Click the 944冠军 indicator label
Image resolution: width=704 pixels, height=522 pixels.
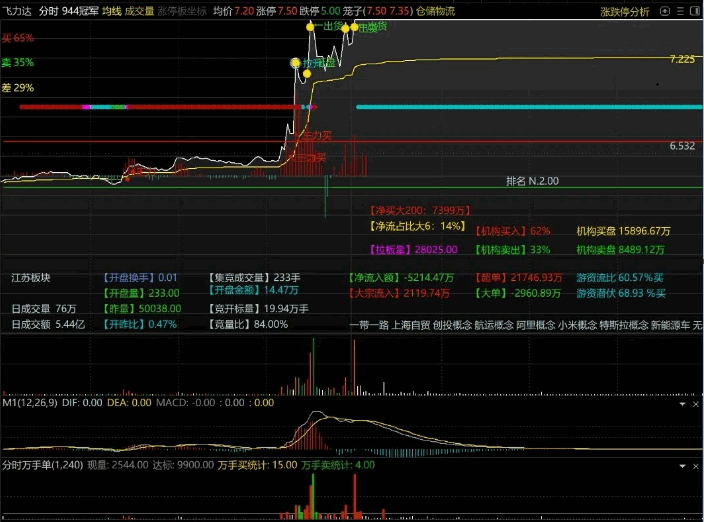[x=80, y=11]
